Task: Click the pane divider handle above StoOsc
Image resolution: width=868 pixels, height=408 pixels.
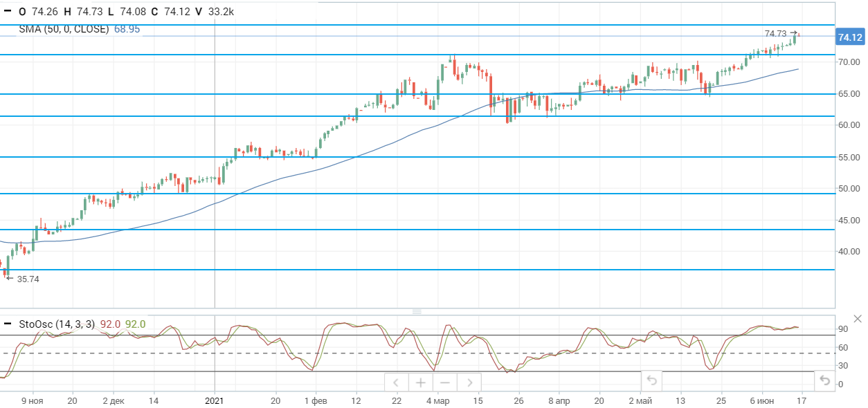Action: (417, 312)
